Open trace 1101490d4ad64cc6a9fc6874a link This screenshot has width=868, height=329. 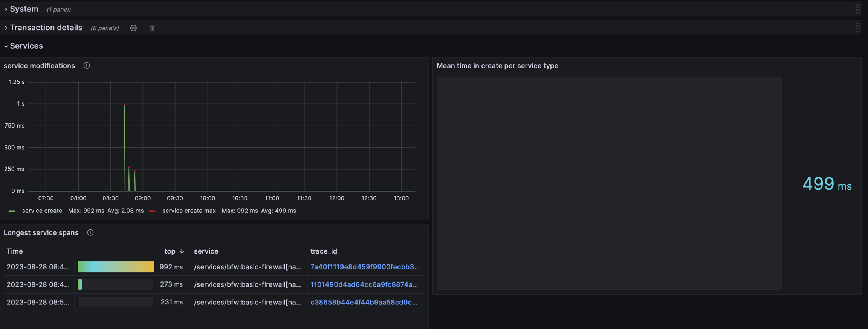click(x=364, y=284)
